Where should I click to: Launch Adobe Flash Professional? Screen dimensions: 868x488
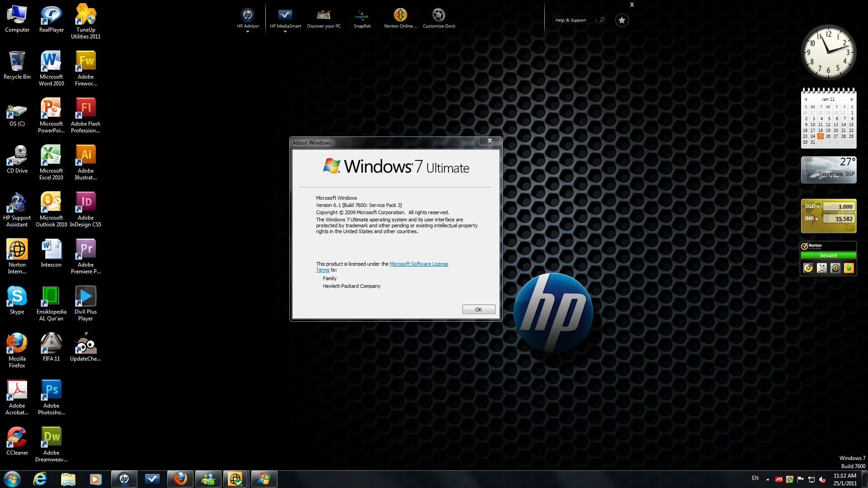pos(85,108)
